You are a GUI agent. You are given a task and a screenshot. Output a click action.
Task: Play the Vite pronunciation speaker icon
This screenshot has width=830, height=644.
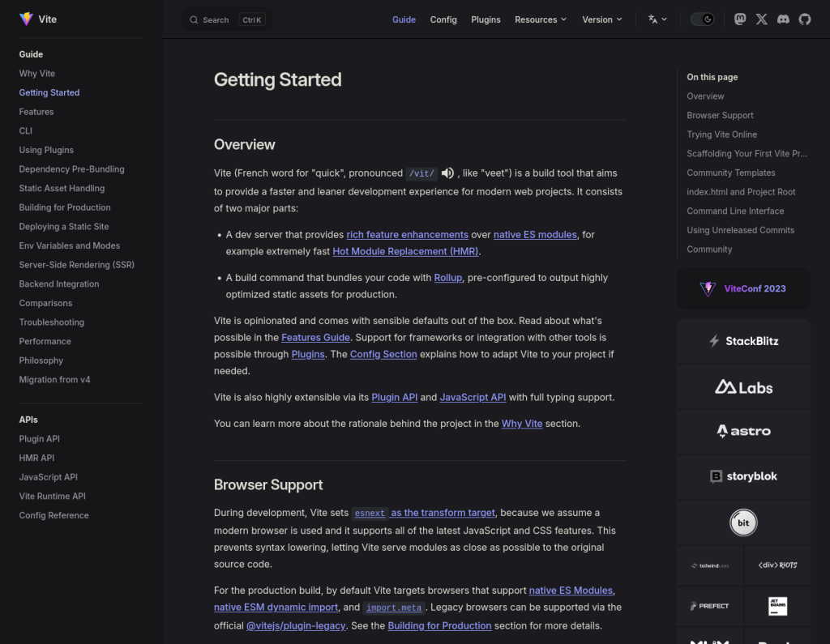point(447,173)
